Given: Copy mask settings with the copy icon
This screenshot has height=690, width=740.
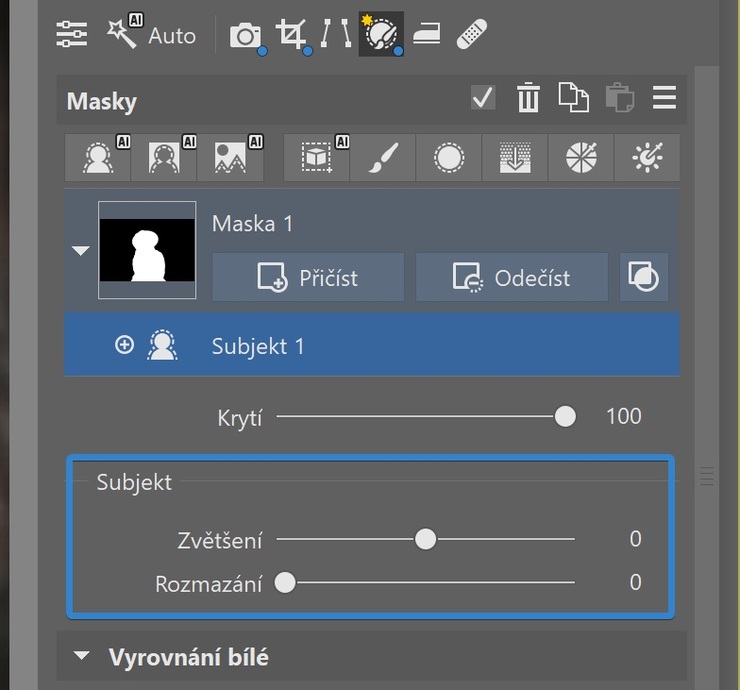Looking at the screenshot, I should (573, 98).
